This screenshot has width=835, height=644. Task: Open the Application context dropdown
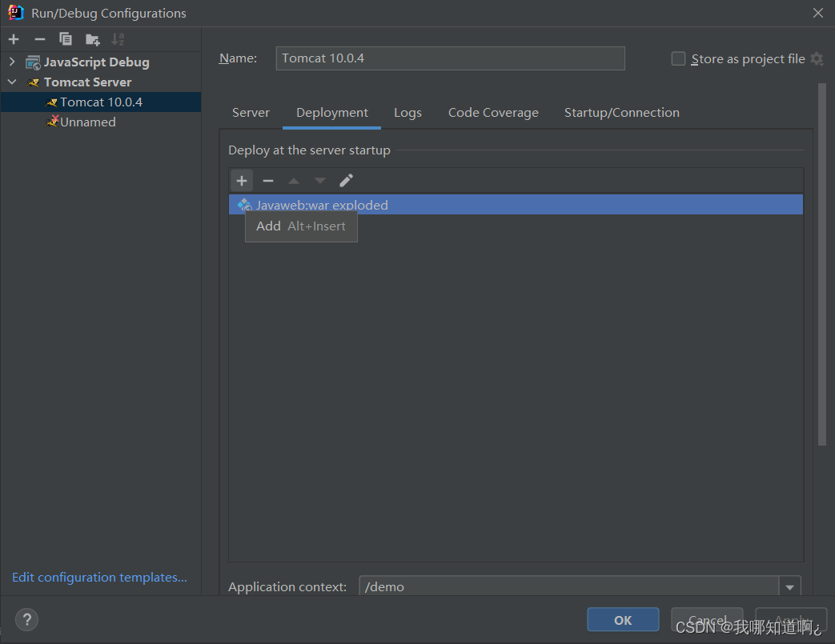tap(789, 587)
